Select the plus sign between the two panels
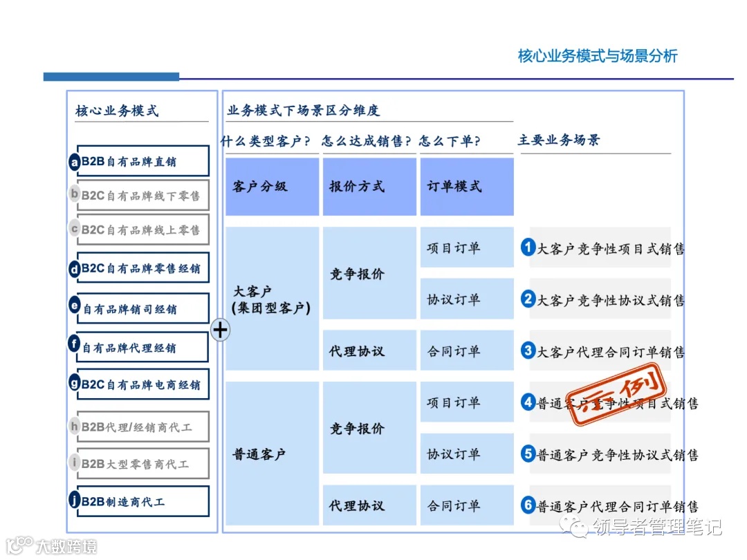The height and width of the screenshot is (560, 747). click(x=220, y=330)
